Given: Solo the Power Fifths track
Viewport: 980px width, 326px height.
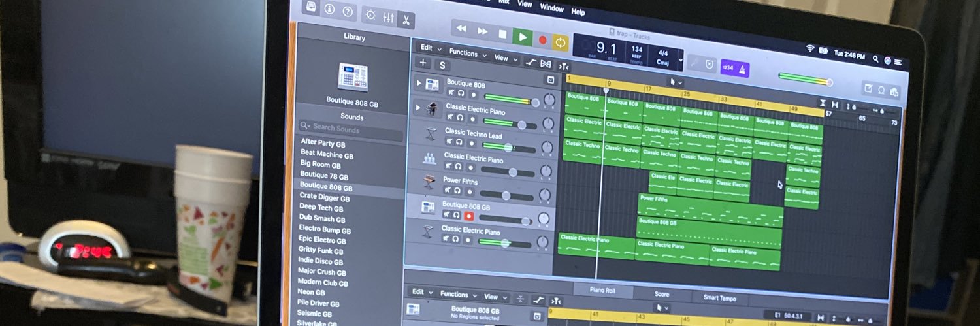Looking at the screenshot, I should coord(456,191).
